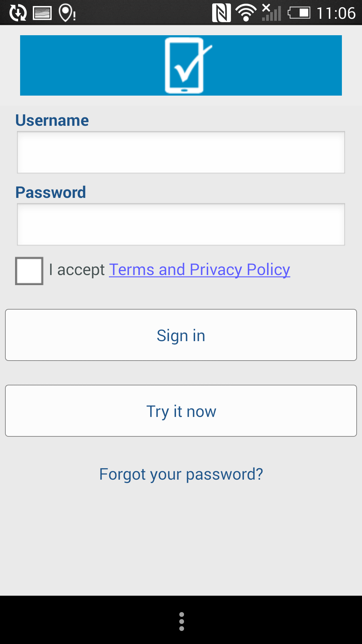The image size is (362, 644).
Task: Focus the Password input field
Action: click(x=181, y=224)
